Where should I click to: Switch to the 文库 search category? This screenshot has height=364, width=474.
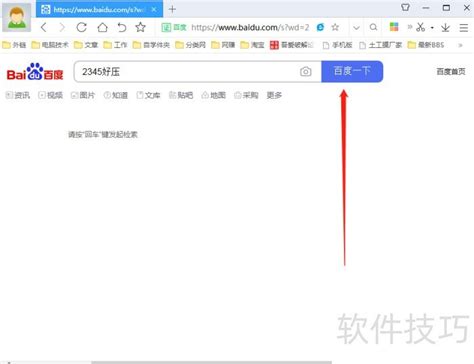point(149,95)
